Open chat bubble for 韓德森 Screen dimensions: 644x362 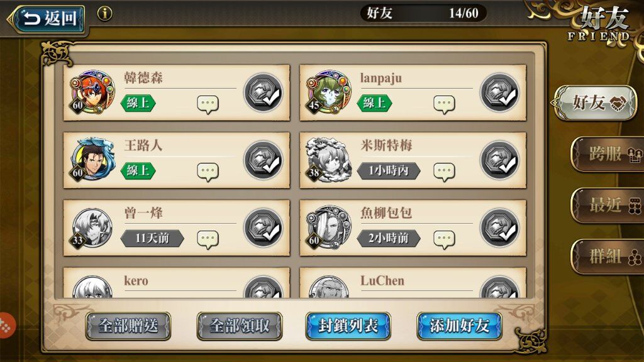[208, 104]
